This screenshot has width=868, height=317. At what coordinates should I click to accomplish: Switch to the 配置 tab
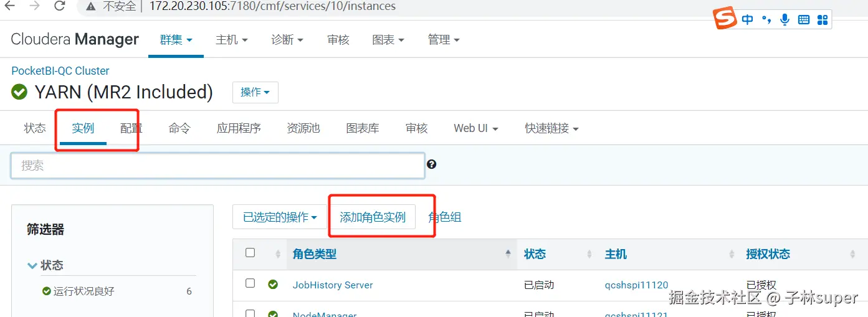tap(131, 128)
